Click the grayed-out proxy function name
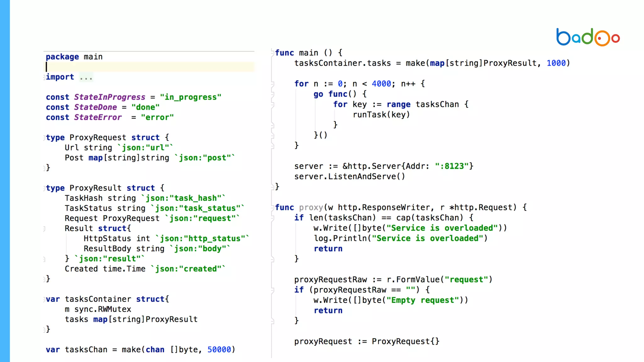 [x=311, y=207]
